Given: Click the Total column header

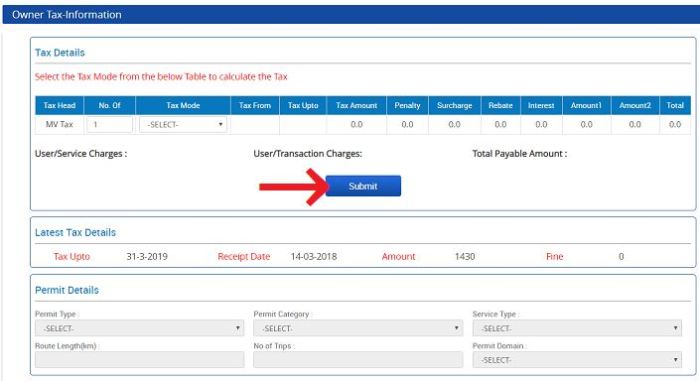Looking at the screenshot, I should 675,105.
